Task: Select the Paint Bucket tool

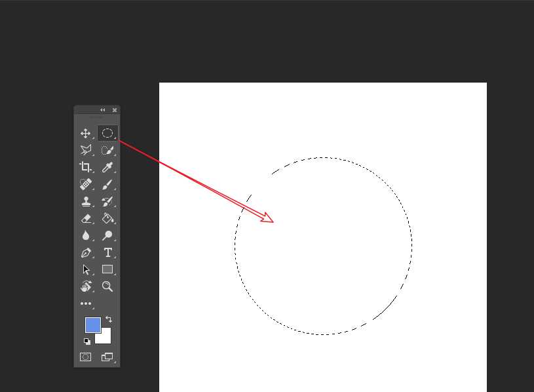Action: (x=107, y=218)
